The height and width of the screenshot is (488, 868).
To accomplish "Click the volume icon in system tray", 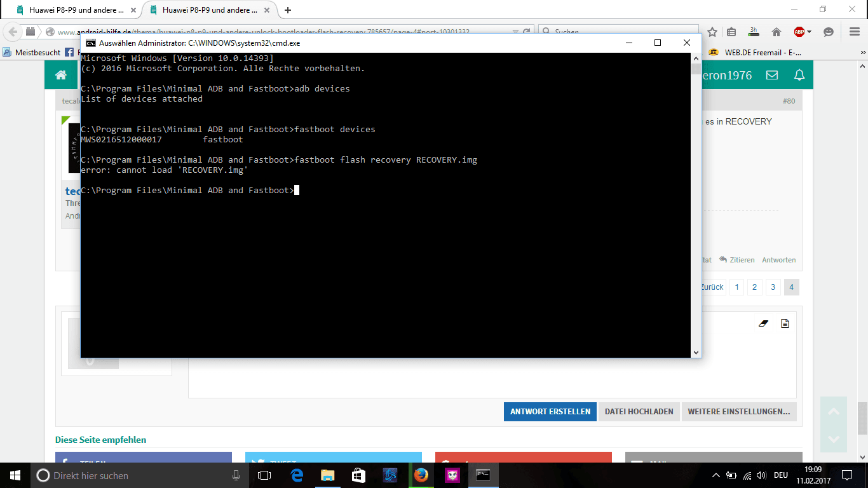I will pyautogui.click(x=762, y=475).
